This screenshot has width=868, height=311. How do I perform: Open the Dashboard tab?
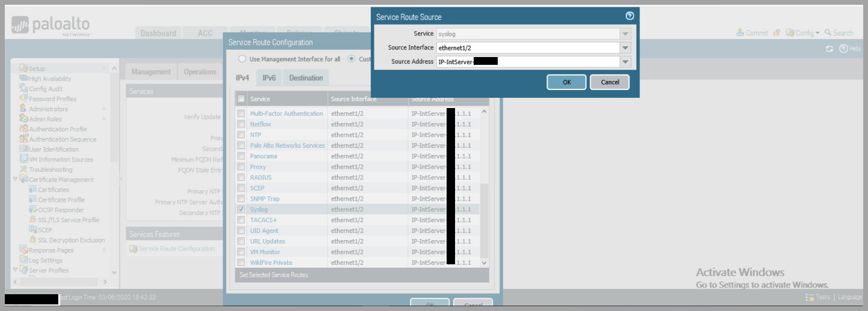tap(158, 33)
